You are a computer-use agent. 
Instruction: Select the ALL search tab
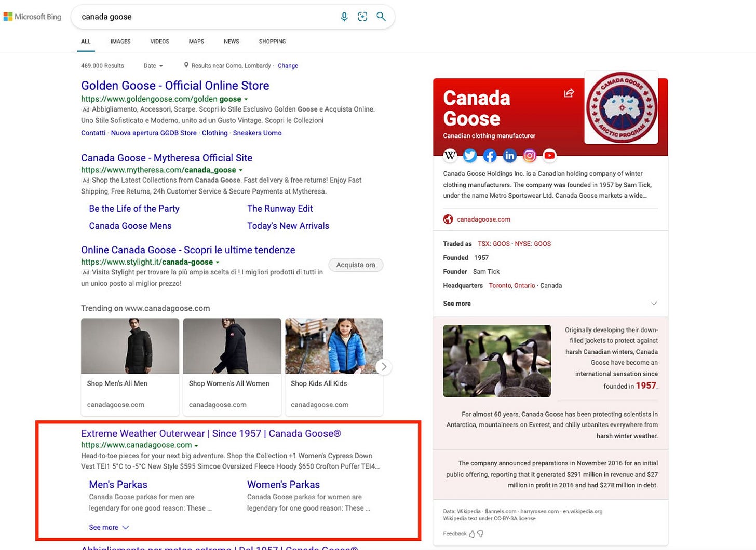86,42
